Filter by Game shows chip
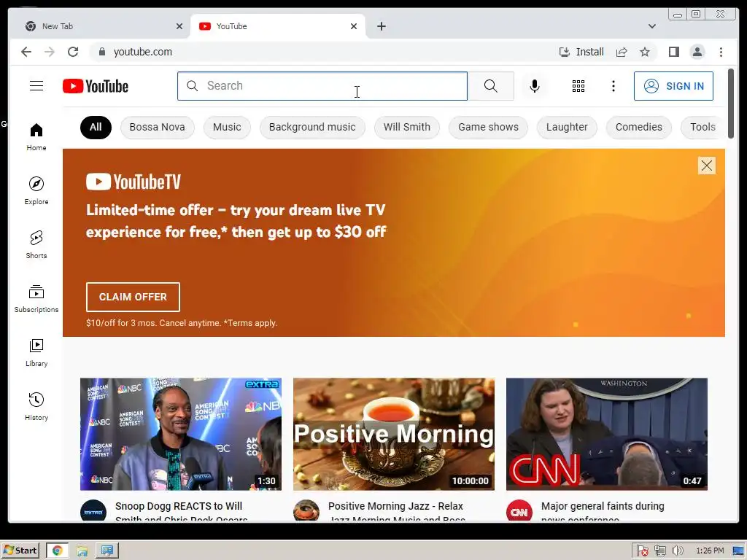The height and width of the screenshot is (560, 747). 488,127
